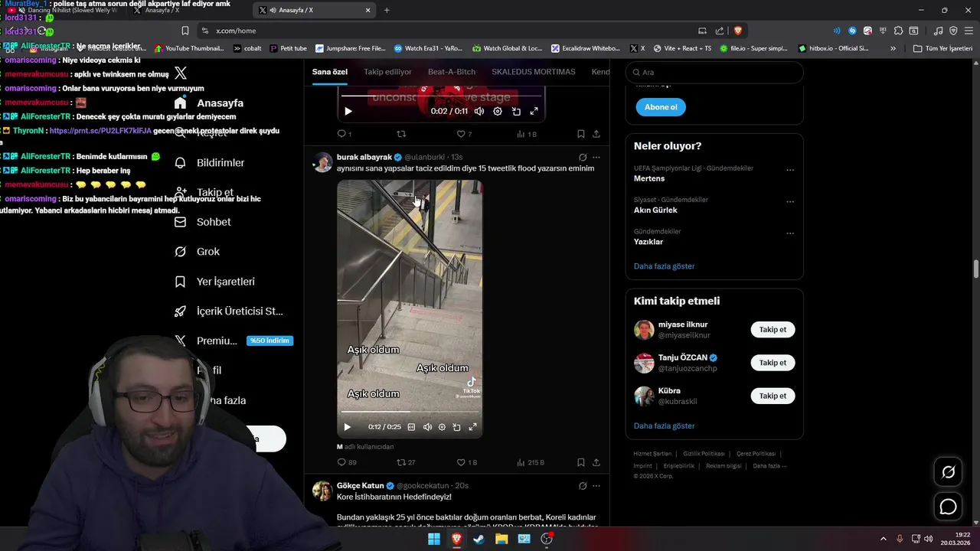Reply to the top post (1 reply)

[x=345, y=134]
